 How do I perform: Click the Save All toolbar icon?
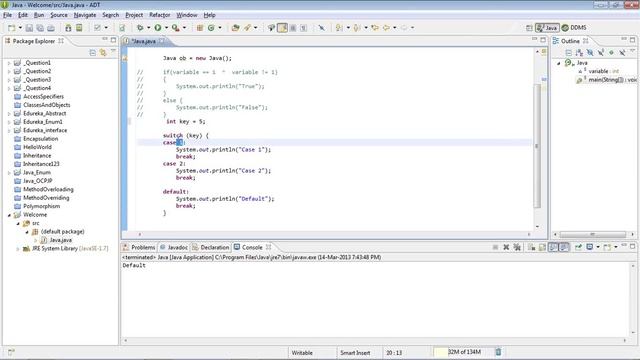click(40, 28)
